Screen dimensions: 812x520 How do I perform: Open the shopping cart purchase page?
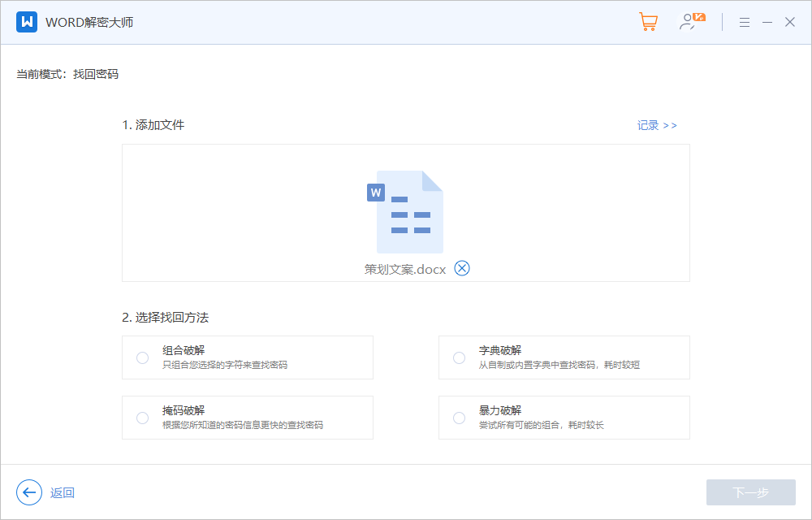click(x=648, y=22)
